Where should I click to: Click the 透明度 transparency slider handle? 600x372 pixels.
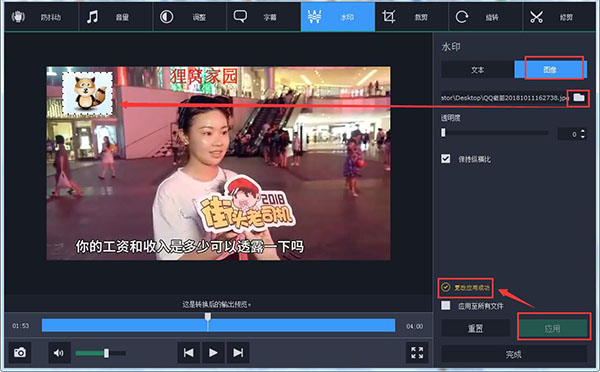pyautogui.click(x=443, y=132)
